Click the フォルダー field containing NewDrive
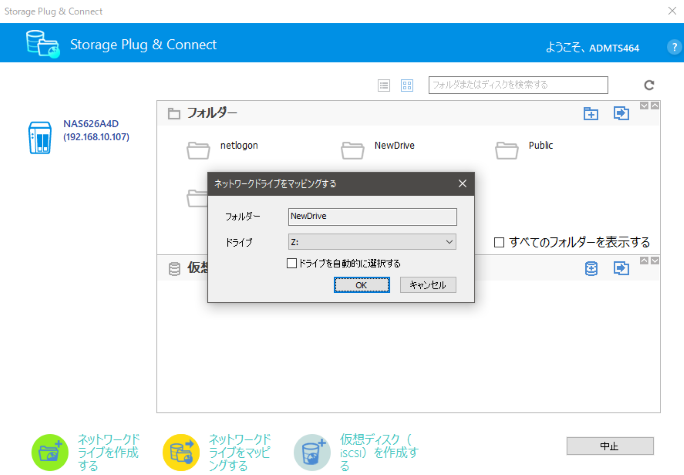Viewport: 684px width, 475px height. (x=372, y=216)
